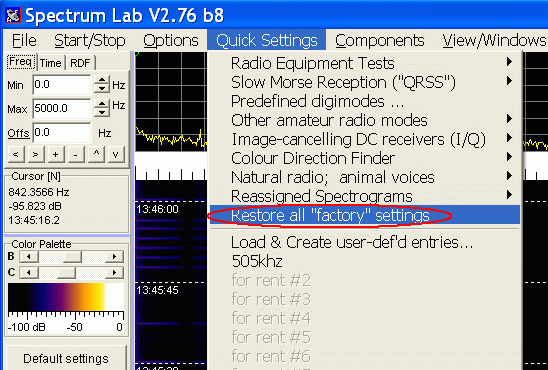Open Load & Create user-def'd entries
This screenshot has height=370, width=548.
(365, 242)
